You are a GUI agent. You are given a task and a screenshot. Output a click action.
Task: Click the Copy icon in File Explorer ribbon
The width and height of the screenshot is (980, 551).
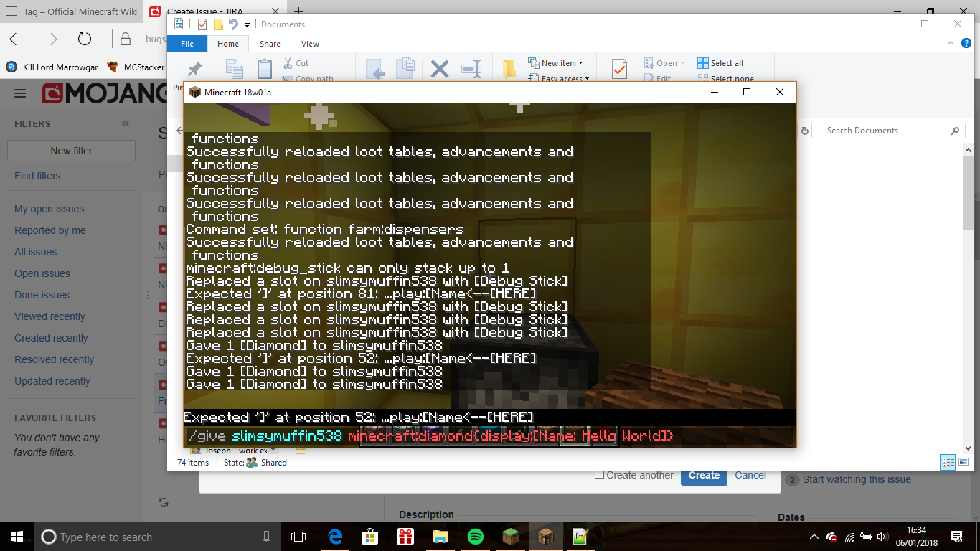point(234,69)
